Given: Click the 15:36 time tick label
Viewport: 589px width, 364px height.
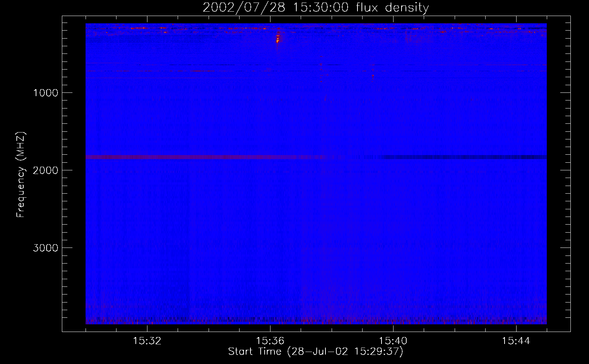Looking at the screenshot, I should coord(270,341).
